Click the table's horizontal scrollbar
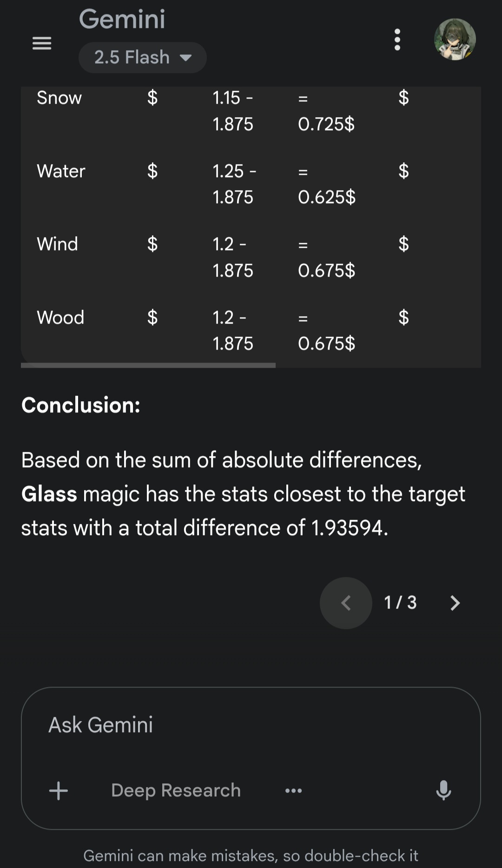 [148, 365]
